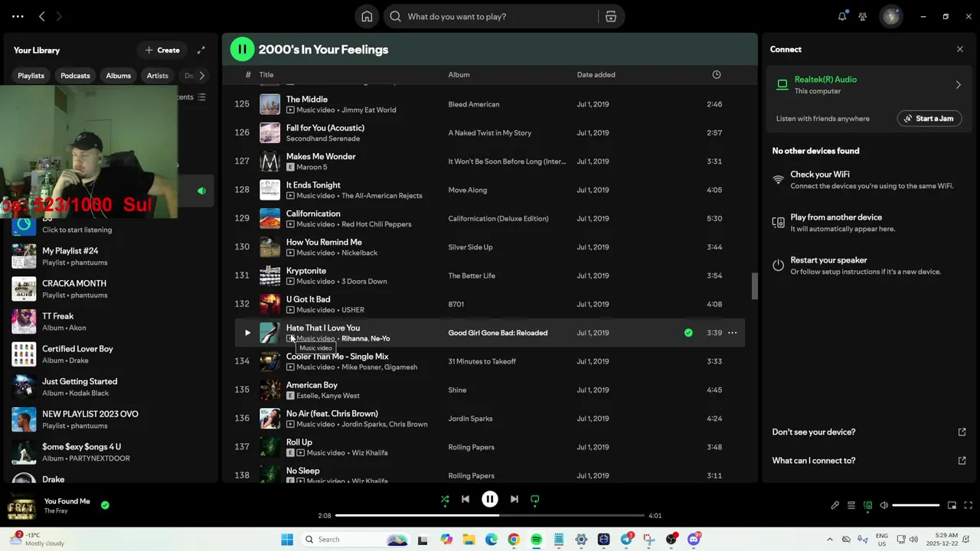Open Spotify from the Windows taskbar

[536, 540]
